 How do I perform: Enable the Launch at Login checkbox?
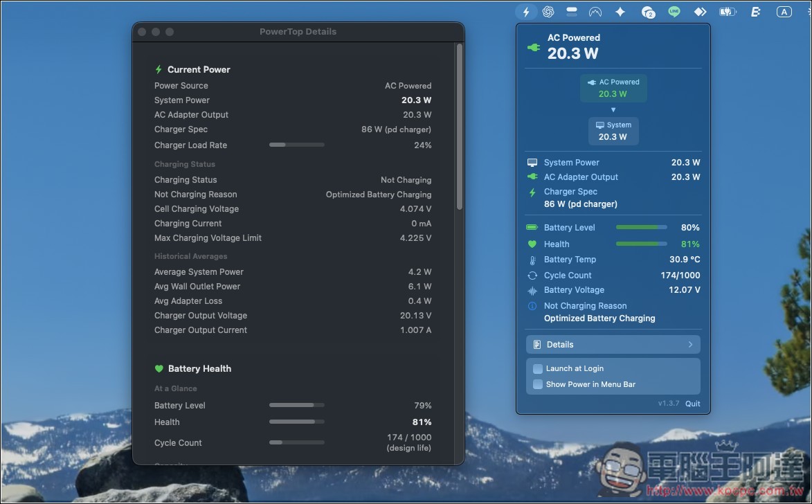pos(538,369)
